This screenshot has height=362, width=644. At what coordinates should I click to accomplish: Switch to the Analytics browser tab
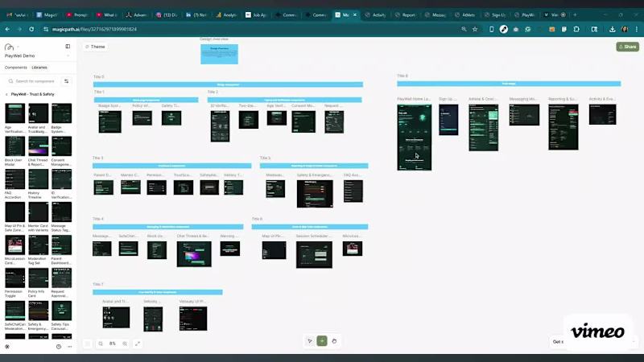[226, 14]
